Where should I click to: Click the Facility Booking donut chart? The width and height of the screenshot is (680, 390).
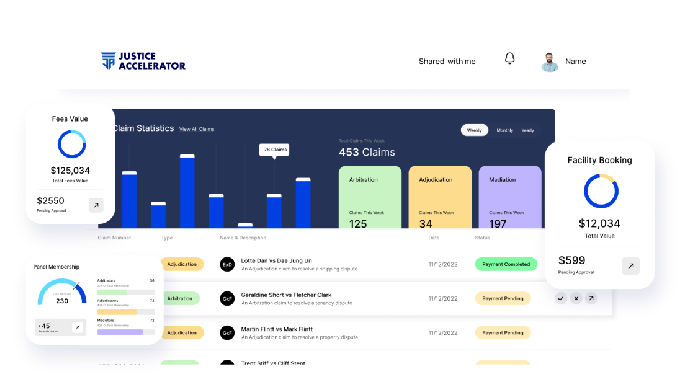(x=601, y=191)
